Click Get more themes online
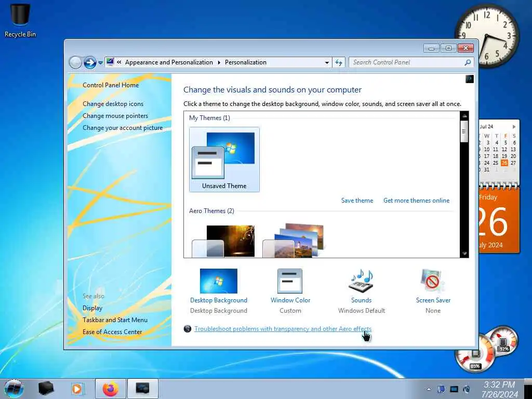532x399 pixels. pos(416,201)
